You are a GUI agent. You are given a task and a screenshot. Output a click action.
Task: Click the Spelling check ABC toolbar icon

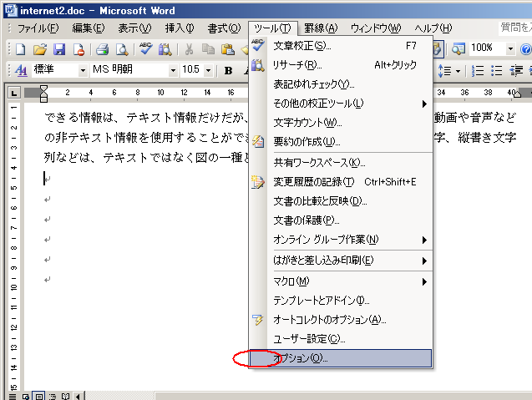(x=146, y=49)
